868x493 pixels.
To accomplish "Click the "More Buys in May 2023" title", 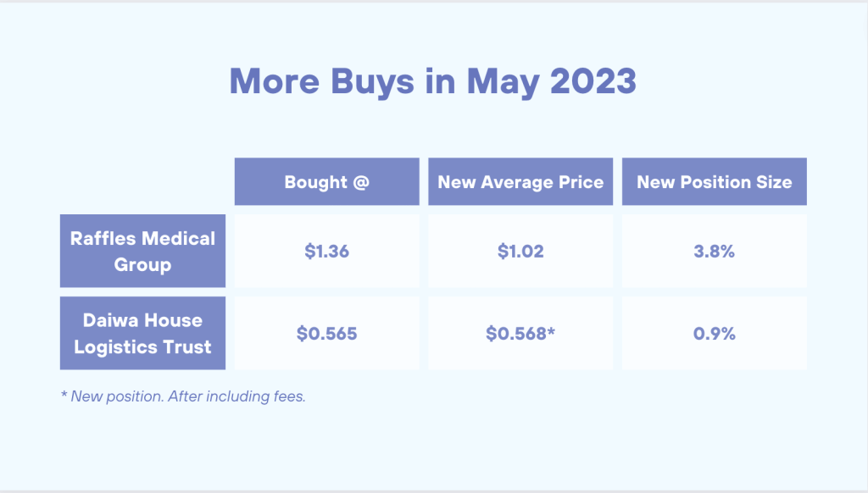I will (432, 81).
